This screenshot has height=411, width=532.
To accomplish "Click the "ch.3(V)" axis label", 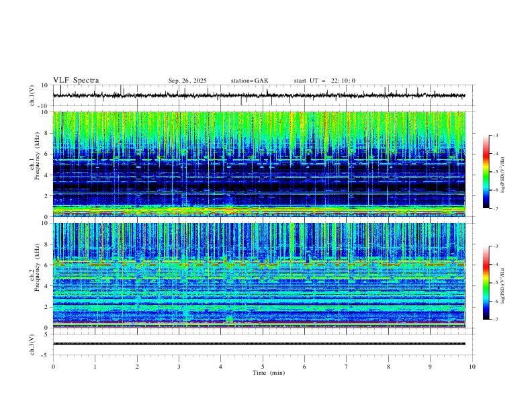I will point(32,345).
